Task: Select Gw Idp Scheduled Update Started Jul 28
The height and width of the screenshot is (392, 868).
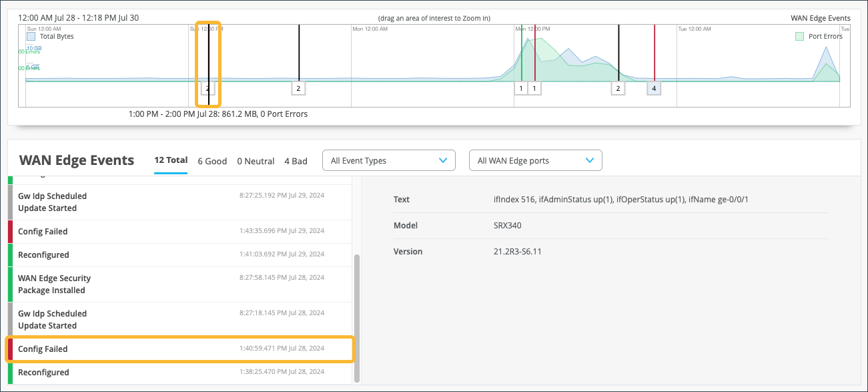Action: (179, 319)
